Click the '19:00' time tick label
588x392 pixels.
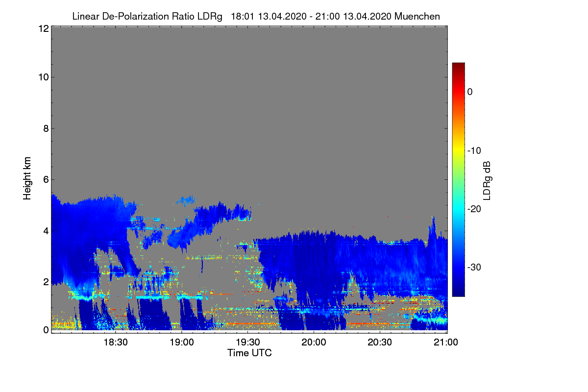[182, 342]
